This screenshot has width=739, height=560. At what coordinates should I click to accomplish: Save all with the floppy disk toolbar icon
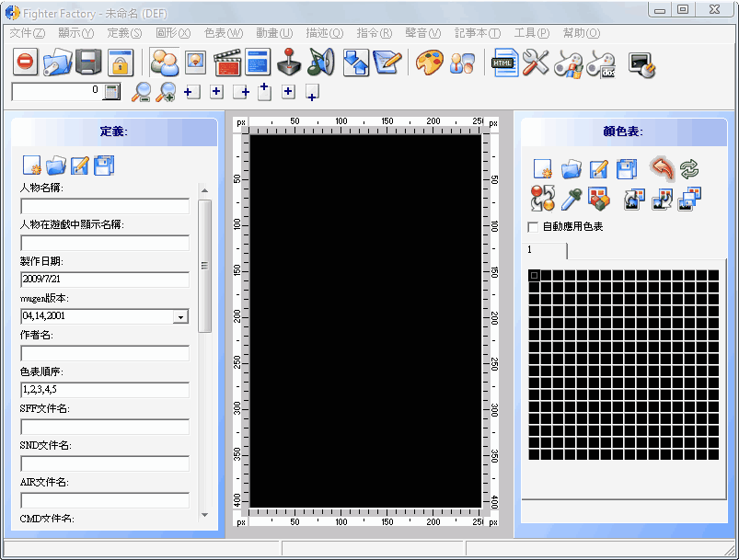[88, 62]
